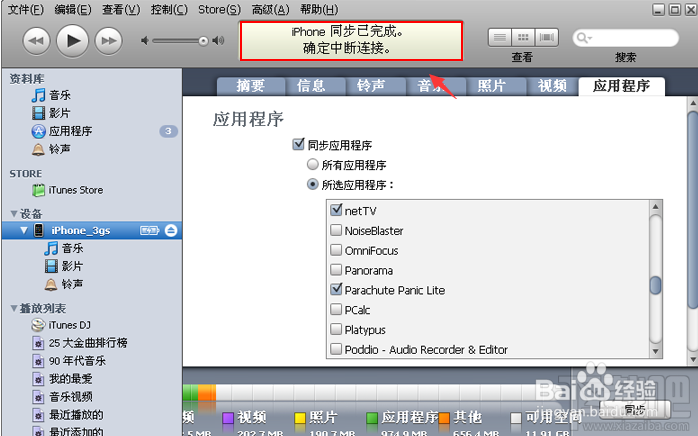698x436 pixels.
Task: Open the 文件(F) menu
Action: (26, 9)
